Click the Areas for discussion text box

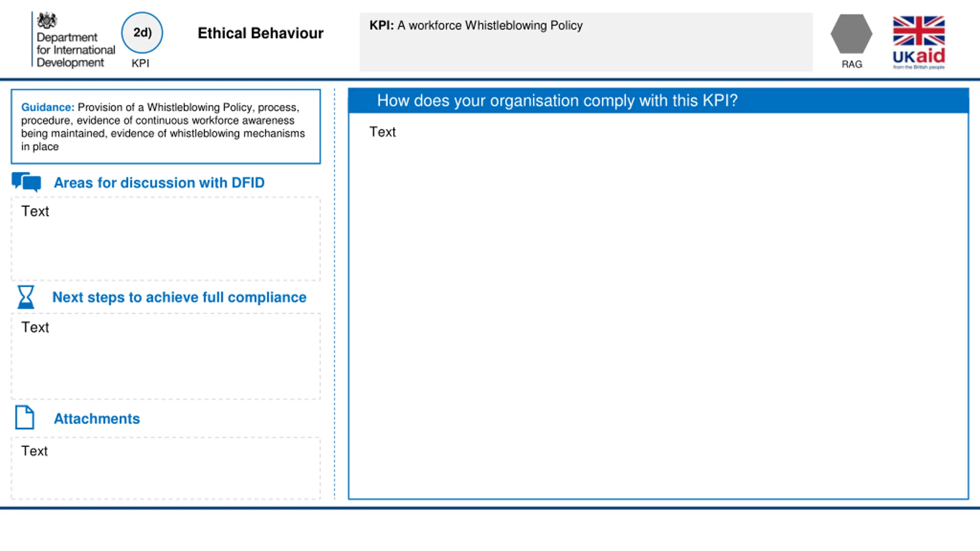[166, 239]
